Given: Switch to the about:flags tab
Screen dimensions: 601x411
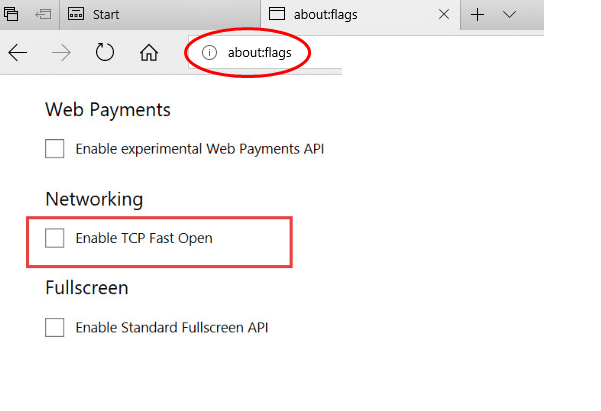Looking at the screenshot, I should (360, 15).
